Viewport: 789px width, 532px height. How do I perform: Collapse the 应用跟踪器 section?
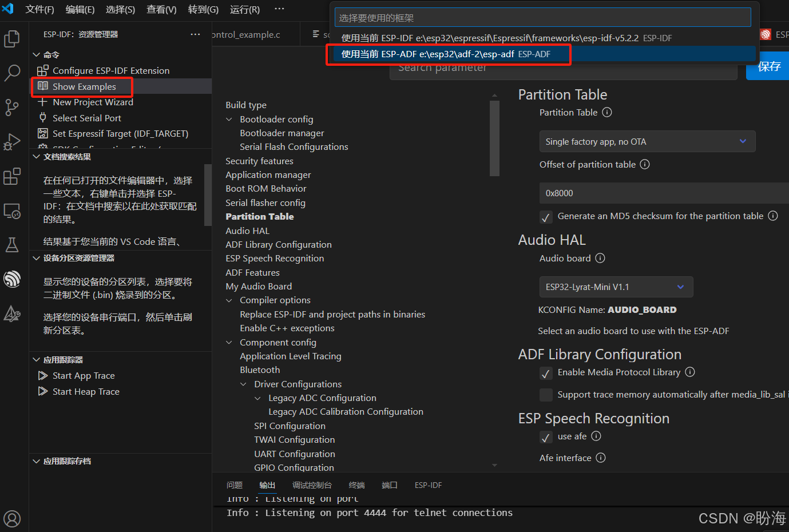click(37, 360)
